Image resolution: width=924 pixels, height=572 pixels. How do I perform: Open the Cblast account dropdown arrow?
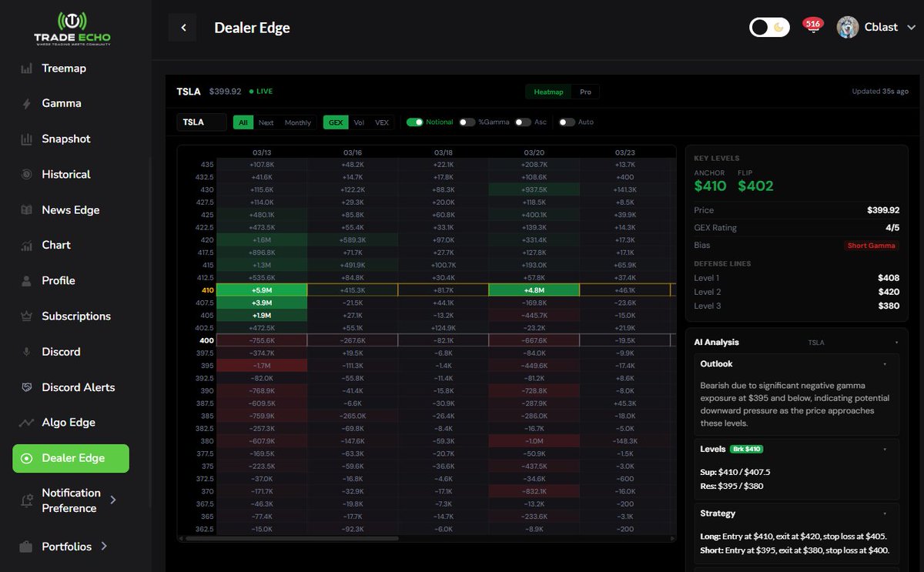point(912,28)
